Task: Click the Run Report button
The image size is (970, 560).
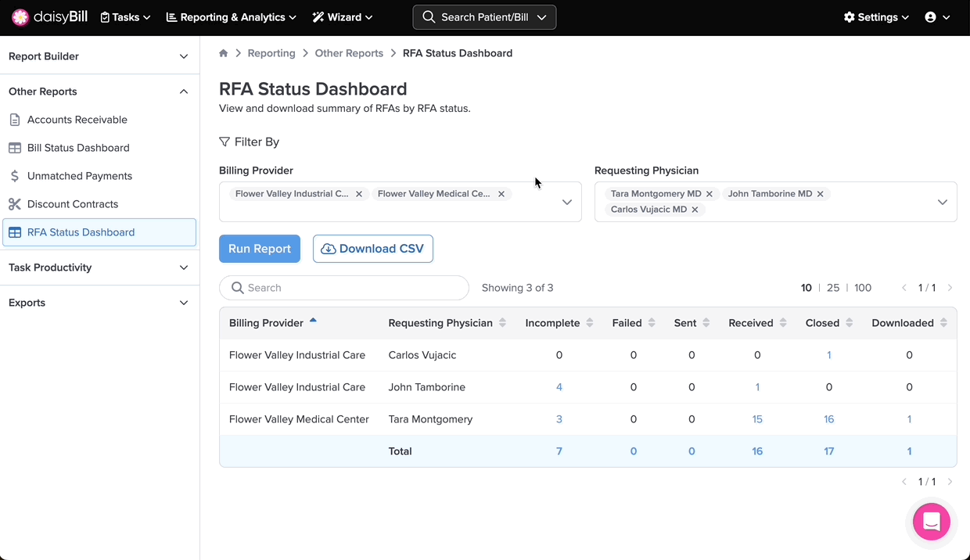Action: 260,249
